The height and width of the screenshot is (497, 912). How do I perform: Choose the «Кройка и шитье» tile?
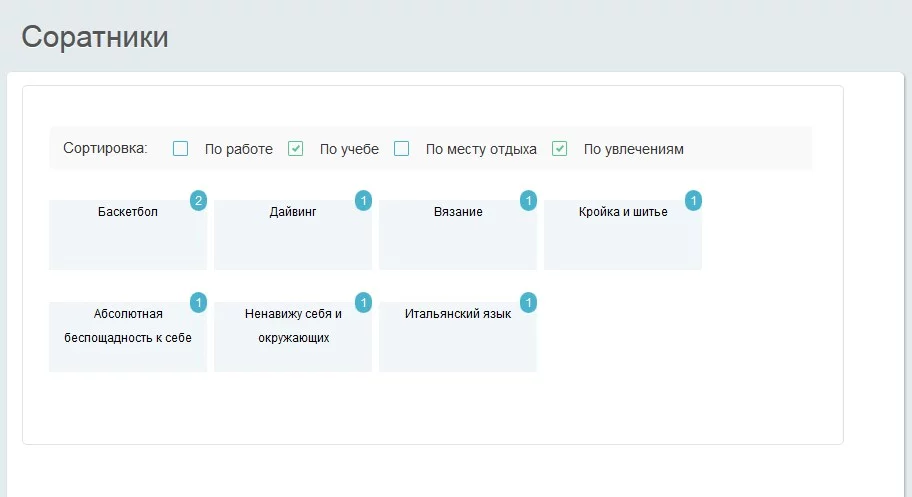[x=623, y=236]
